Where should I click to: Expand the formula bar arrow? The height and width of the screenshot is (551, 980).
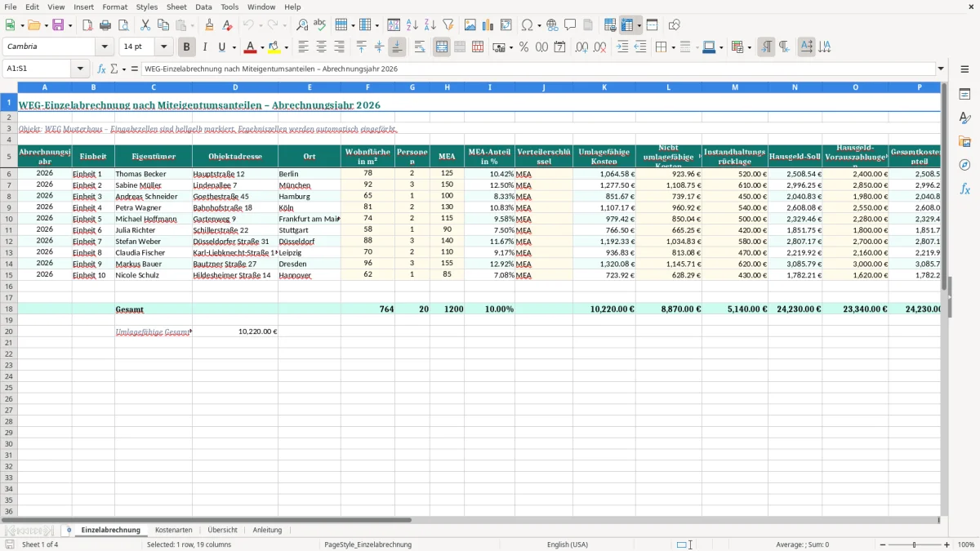pos(942,69)
